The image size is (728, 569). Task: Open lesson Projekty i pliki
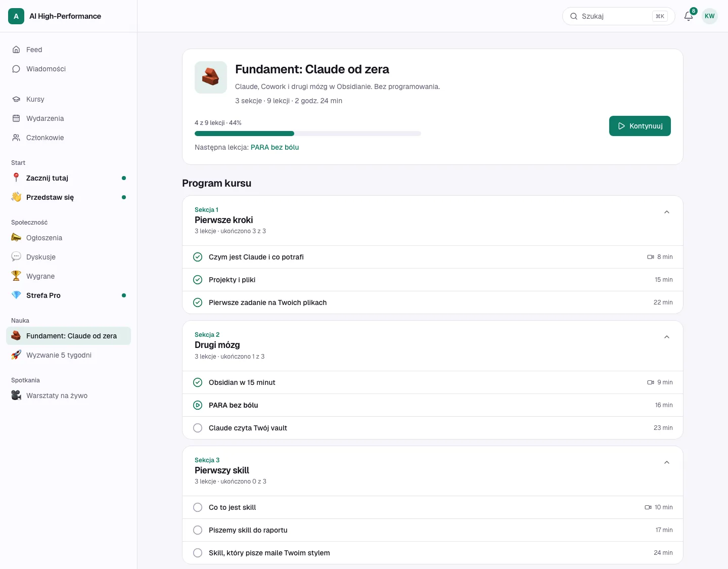coord(432,280)
